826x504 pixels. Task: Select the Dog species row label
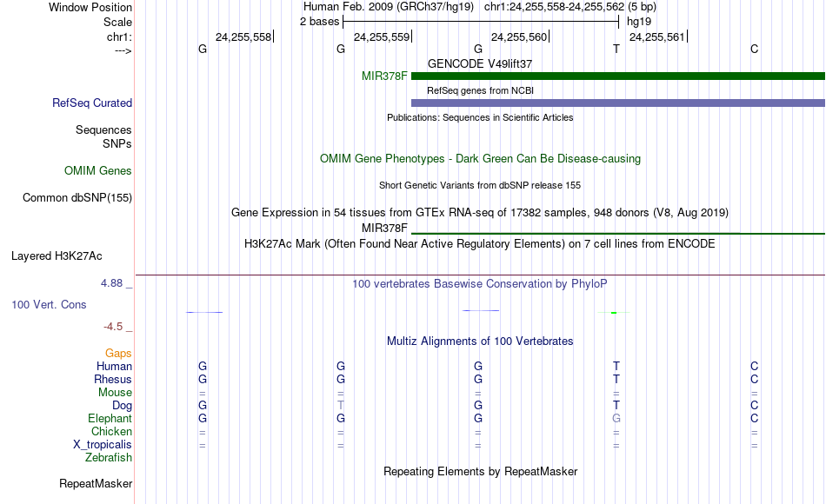[123, 406]
